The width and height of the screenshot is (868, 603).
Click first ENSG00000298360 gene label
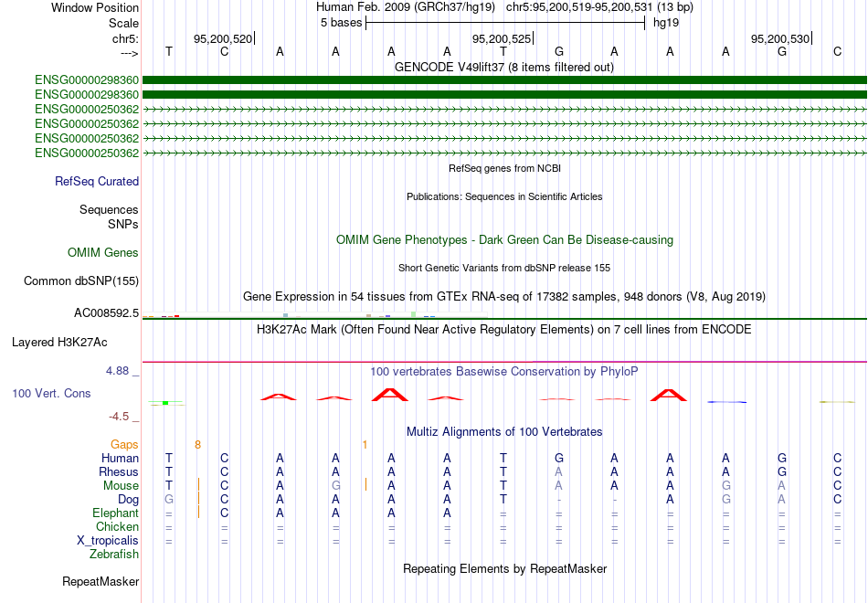(87, 80)
